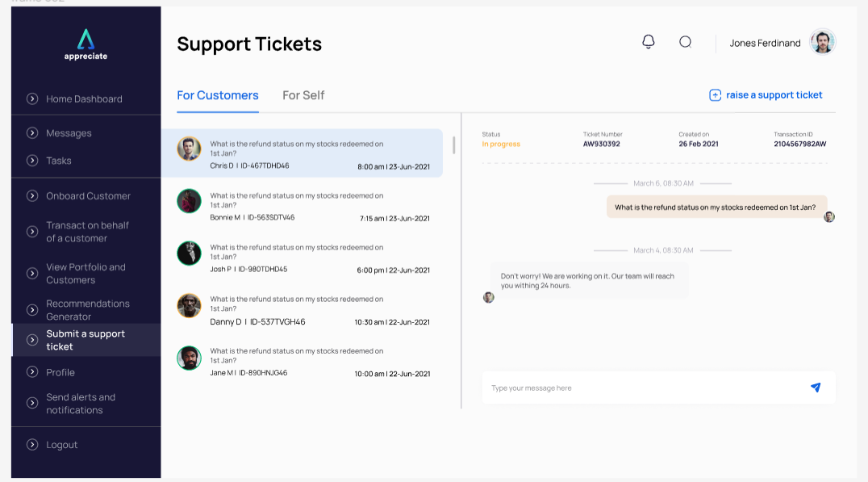
Task: Send message using paper plane icon
Action: click(x=816, y=388)
